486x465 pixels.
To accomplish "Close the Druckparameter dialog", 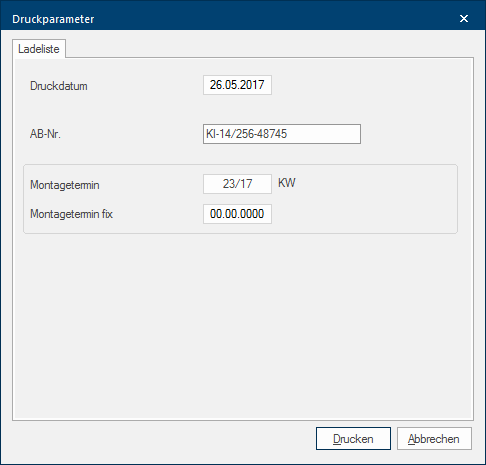I will click(x=464, y=19).
